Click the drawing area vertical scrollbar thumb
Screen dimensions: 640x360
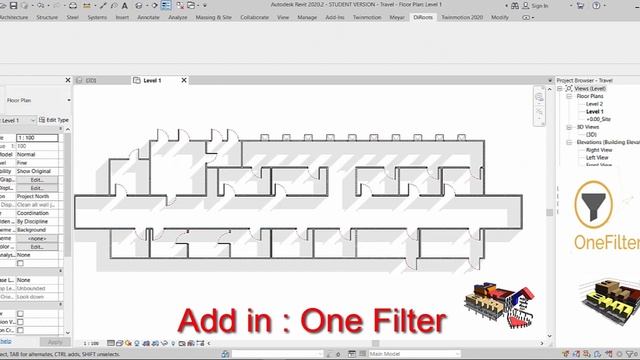coord(549,213)
